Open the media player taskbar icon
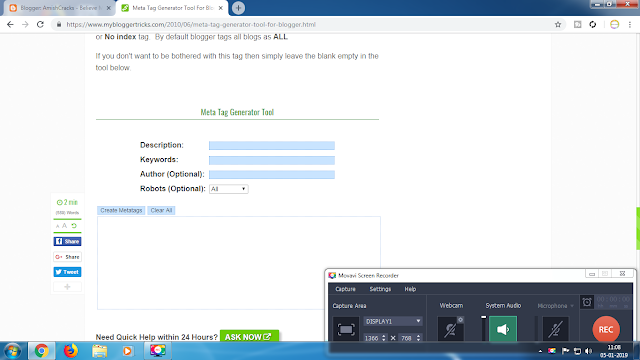The width and height of the screenshot is (640, 360). 128,351
